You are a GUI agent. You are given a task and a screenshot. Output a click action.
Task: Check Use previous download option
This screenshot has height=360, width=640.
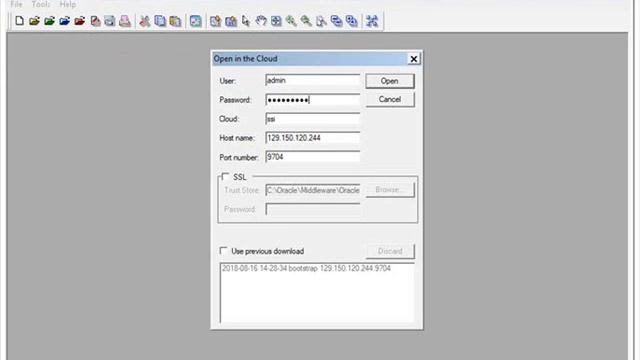coord(223,251)
